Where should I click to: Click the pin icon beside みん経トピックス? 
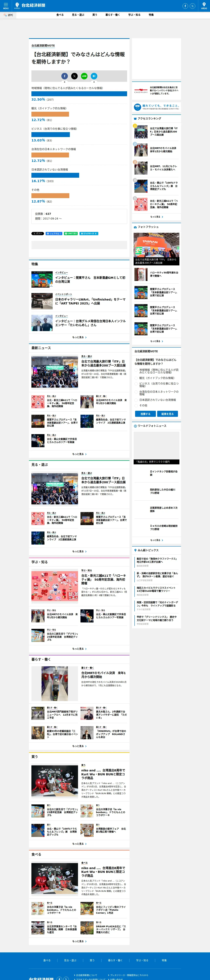(135, 550)
